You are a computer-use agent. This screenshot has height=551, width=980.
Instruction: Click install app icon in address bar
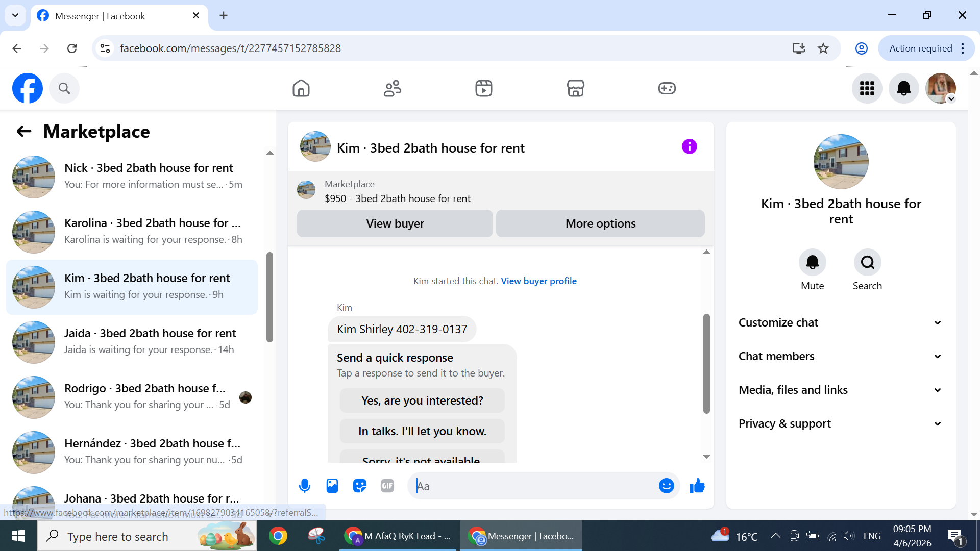point(798,48)
